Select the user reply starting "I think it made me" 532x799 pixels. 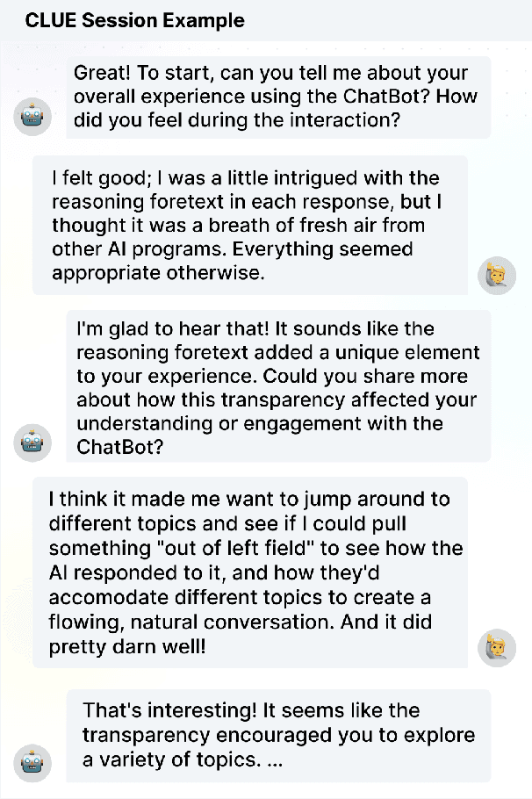(x=249, y=572)
